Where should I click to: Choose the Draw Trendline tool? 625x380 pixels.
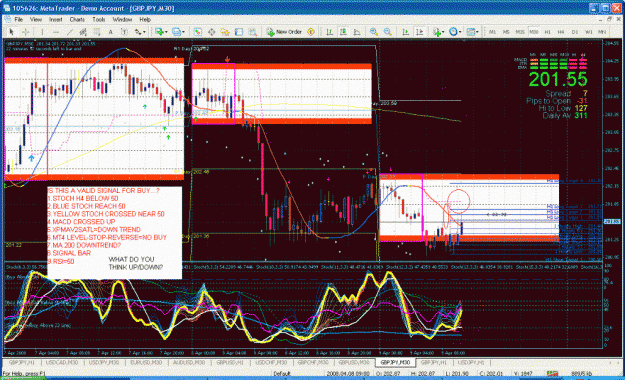(x=70, y=32)
